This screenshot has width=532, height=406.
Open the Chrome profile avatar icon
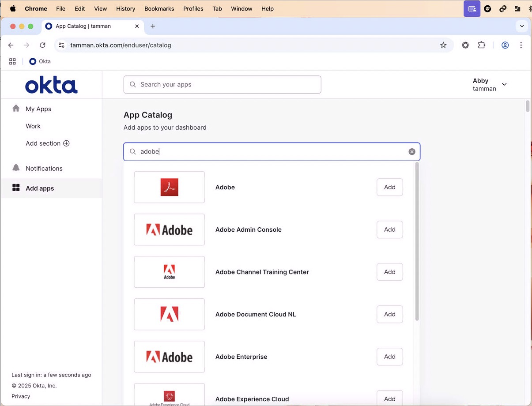pos(505,45)
